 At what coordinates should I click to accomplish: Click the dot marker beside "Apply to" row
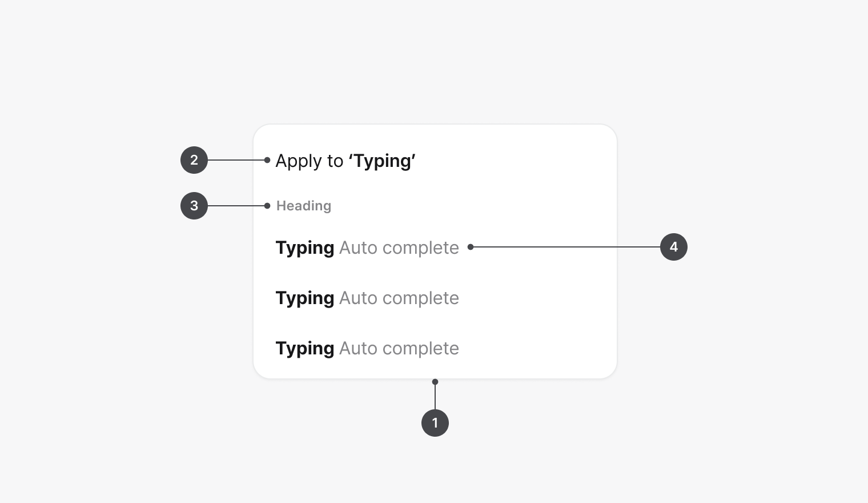point(267,160)
